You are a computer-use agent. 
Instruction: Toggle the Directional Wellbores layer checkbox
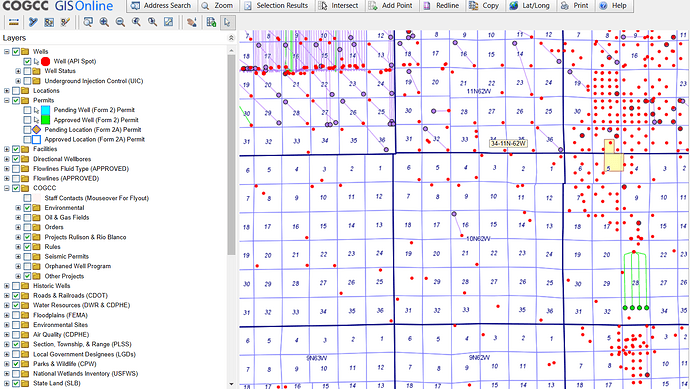tap(16, 159)
